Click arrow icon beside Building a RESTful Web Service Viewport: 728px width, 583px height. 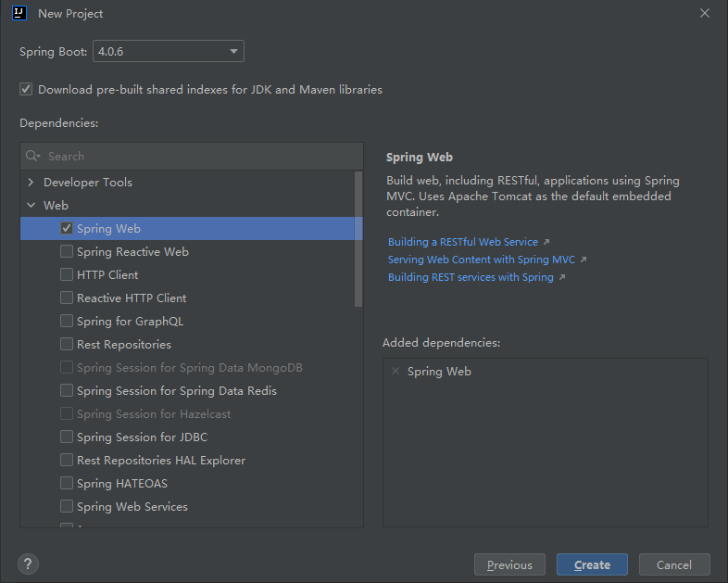point(546,242)
